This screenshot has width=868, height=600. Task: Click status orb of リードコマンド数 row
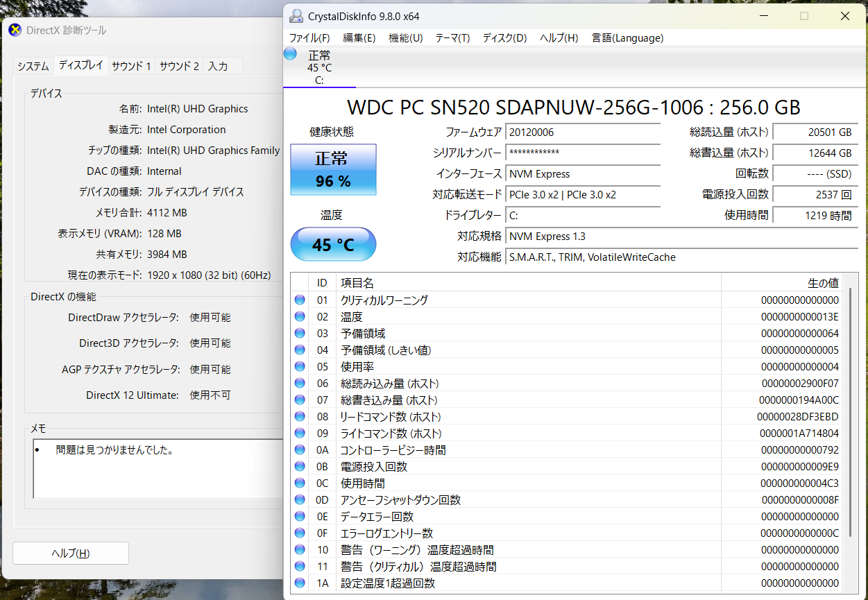[300, 417]
